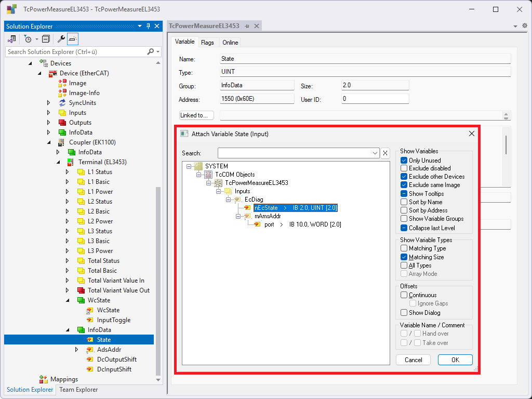Enable the Sort by Name checkbox

404,202
